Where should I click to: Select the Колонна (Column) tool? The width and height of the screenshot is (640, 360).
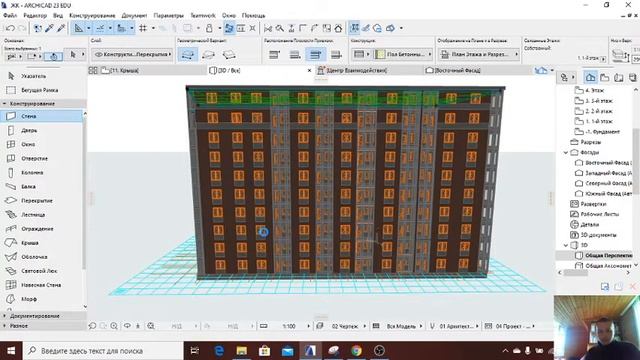(x=42, y=172)
